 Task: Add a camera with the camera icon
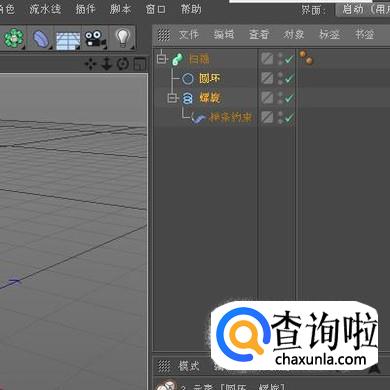95,39
